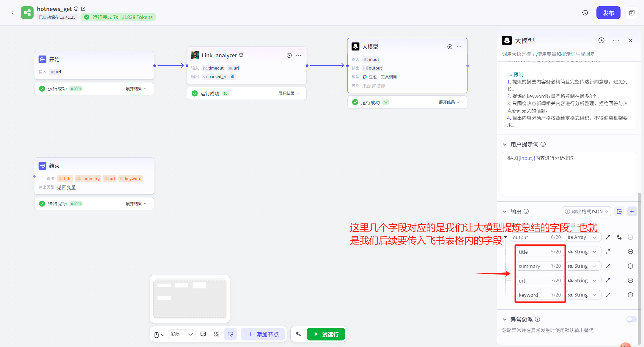Click the duplicate workflow icon beside 发布

coord(632,13)
